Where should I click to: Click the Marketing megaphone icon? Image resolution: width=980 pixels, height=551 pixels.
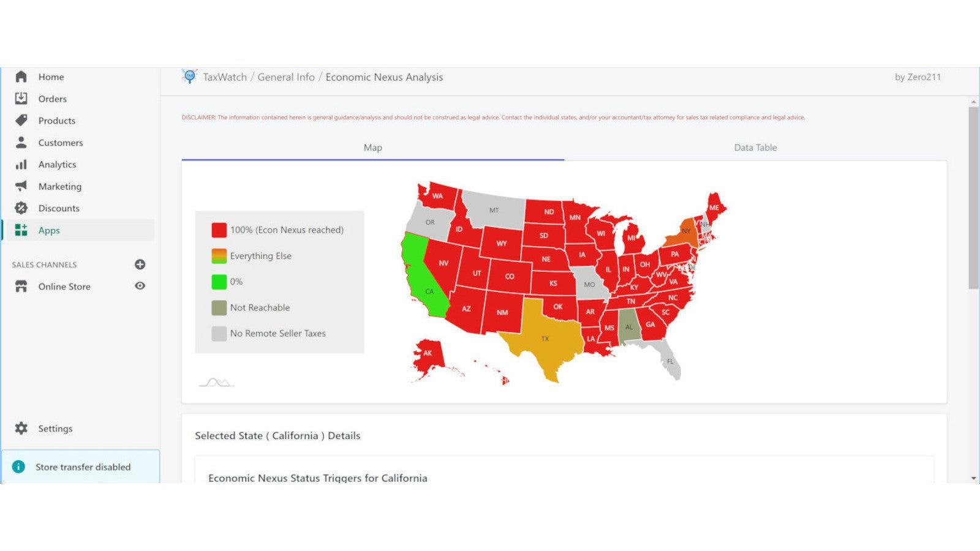click(22, 186)
